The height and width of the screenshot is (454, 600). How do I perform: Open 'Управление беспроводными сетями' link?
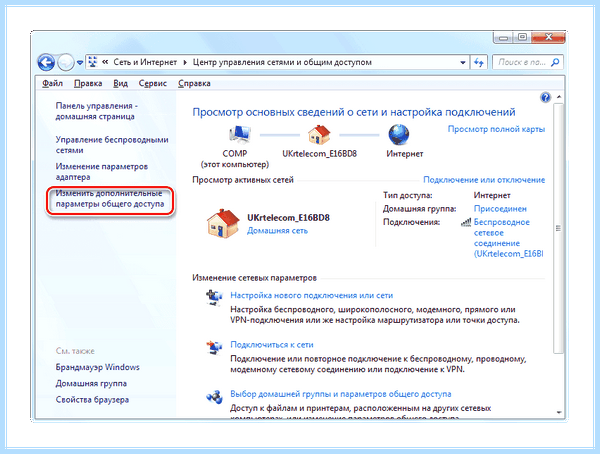click(x=112, y=145)
